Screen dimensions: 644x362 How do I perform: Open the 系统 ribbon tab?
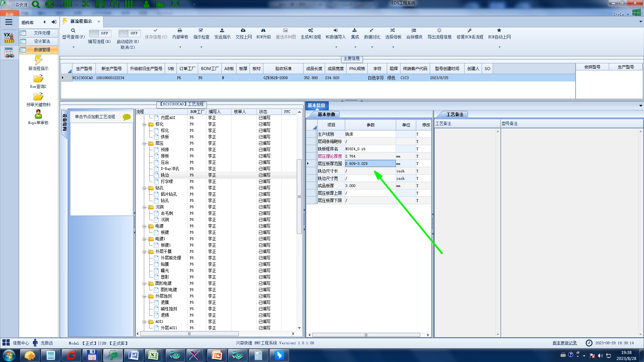point(9,14)
